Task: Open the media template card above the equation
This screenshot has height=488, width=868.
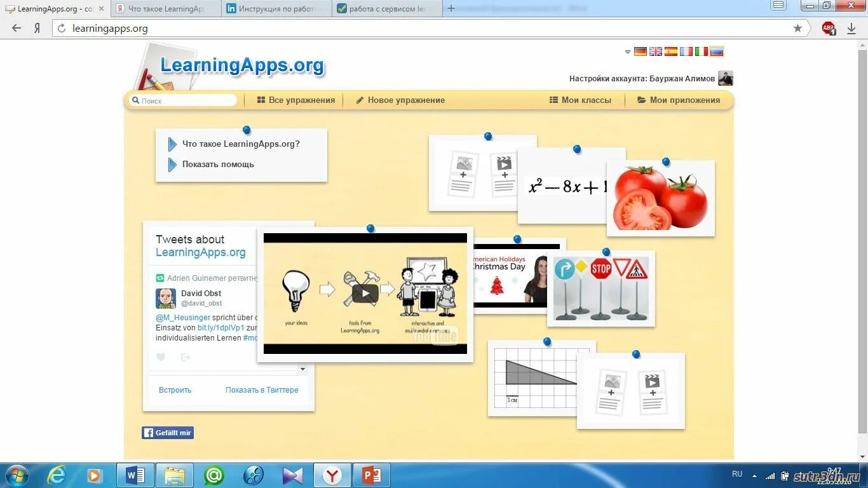Action: point(473,173)
